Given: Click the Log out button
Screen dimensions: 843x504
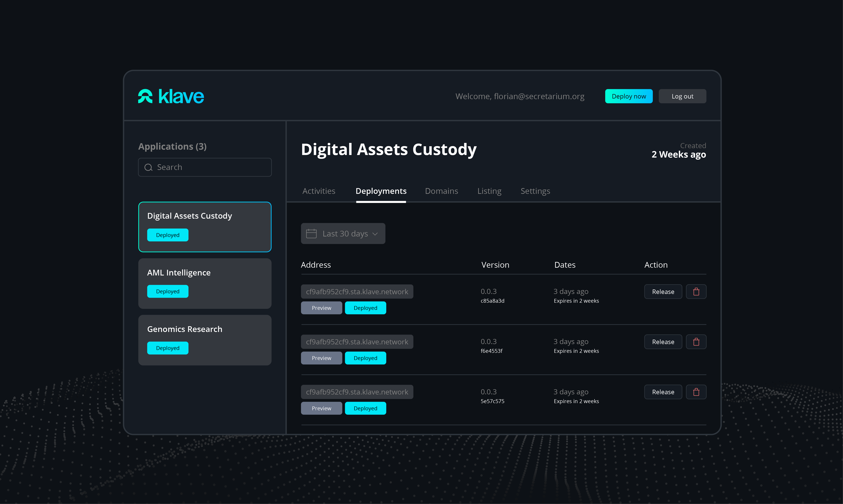Looking at the screenshot, I should (683, 96).
